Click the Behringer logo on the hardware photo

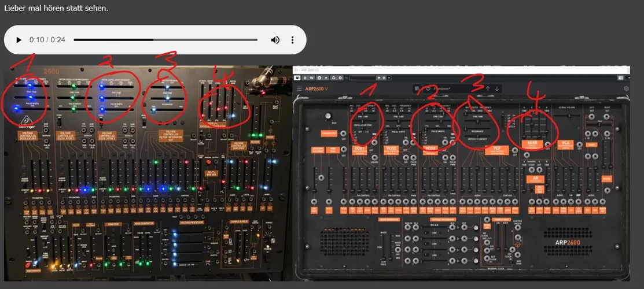coord(26,121)
